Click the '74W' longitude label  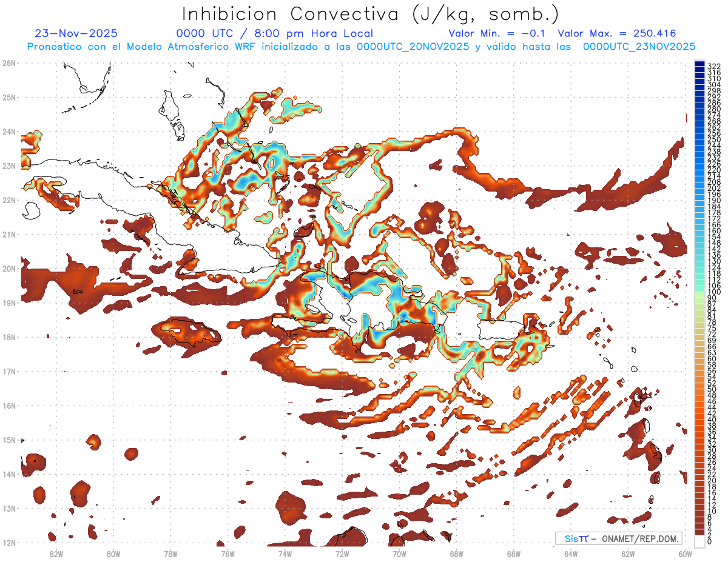(x=285, y=554)
